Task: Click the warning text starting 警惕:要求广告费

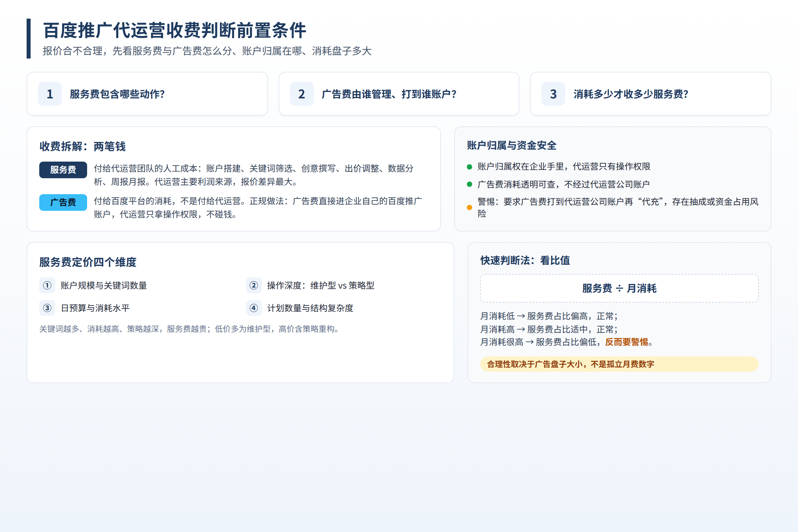Action: coord(618,207)
